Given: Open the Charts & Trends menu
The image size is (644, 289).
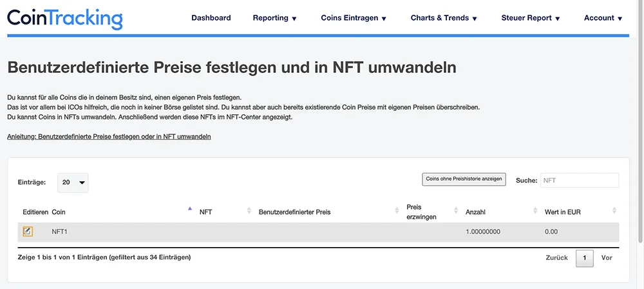Looking at the screenshot, I should point(444,18).
